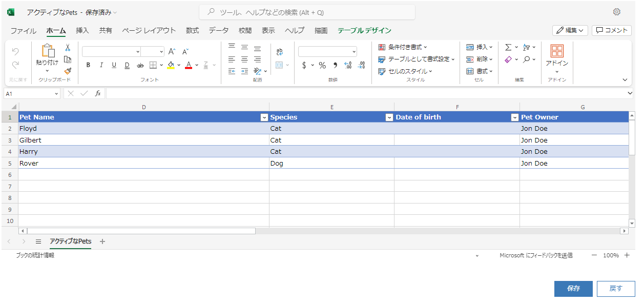Toggle bold formatting

(88, 65)
